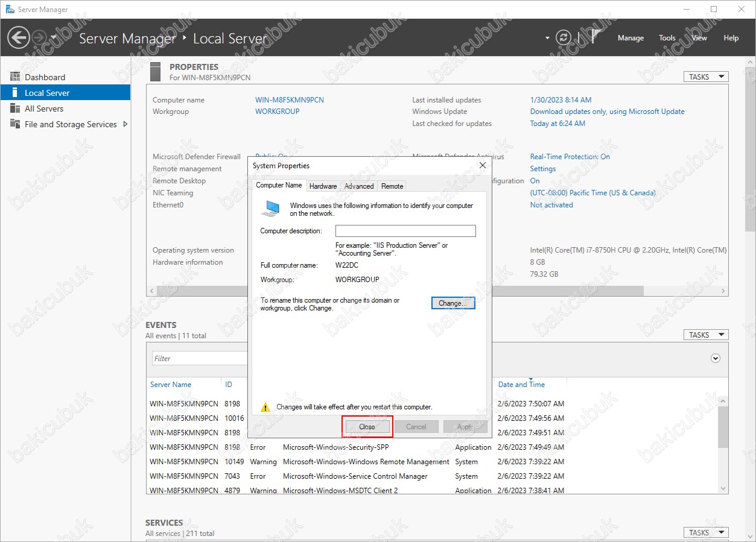This screenshot has width=756, height=542.
Task: Select the event row with ID 7043
Action: point(432,476)
